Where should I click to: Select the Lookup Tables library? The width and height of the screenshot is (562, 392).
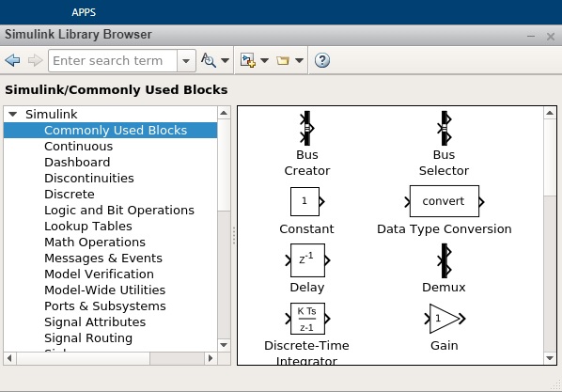point(88,227)
